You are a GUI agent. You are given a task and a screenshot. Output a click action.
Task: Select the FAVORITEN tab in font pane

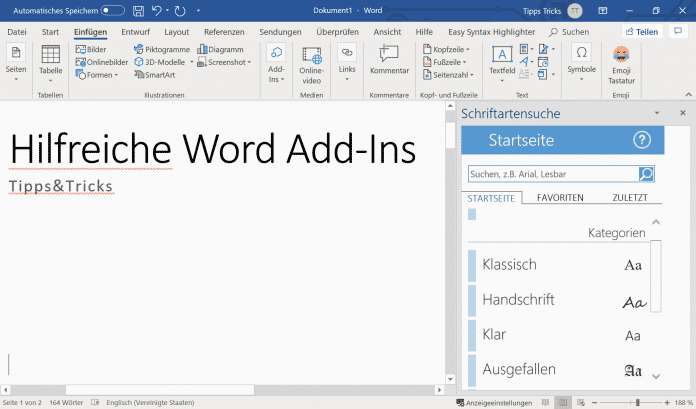560,198
